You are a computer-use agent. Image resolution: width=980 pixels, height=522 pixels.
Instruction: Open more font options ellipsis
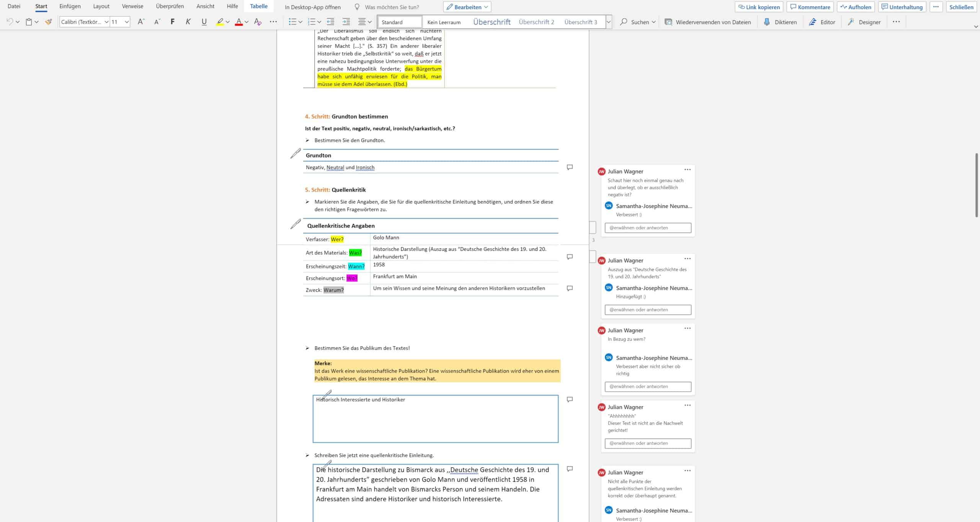[x=273, y=22]
